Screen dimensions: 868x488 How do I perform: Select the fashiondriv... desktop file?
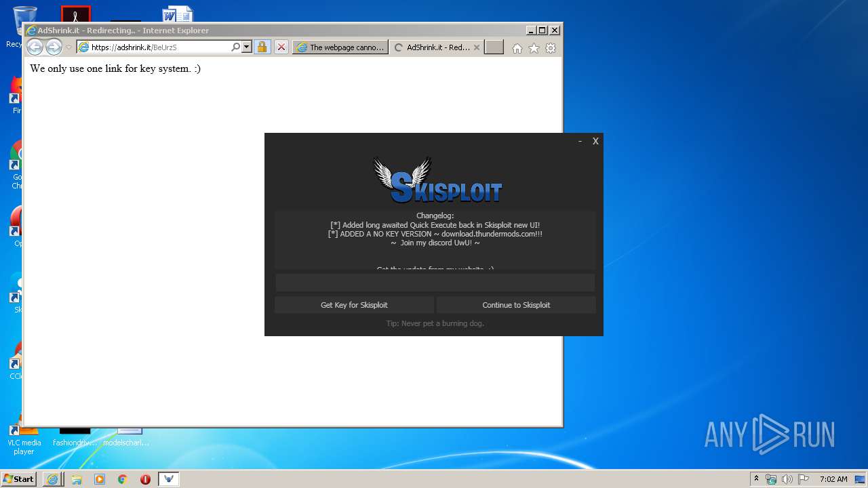[x=75, y=437]
